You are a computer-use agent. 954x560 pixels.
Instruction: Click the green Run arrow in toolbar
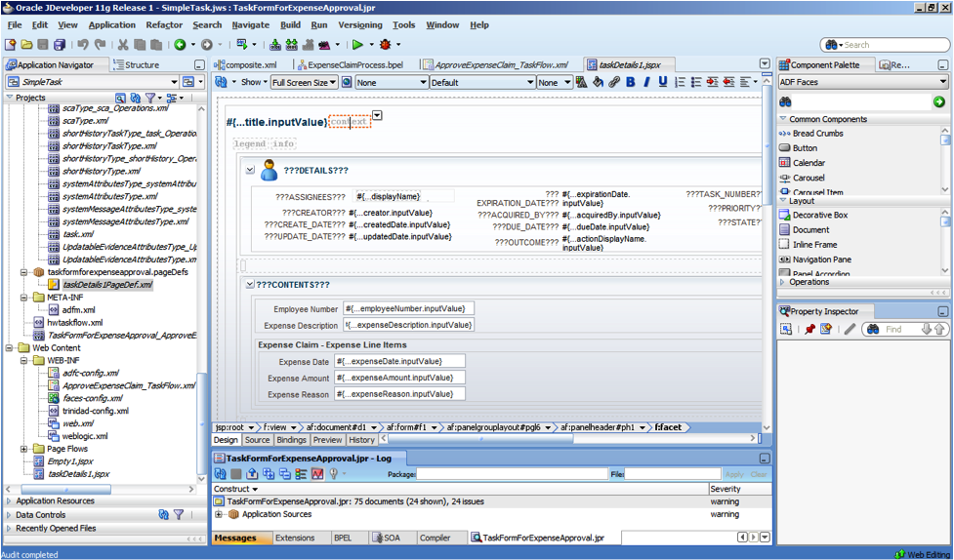(x=357, y=45)
